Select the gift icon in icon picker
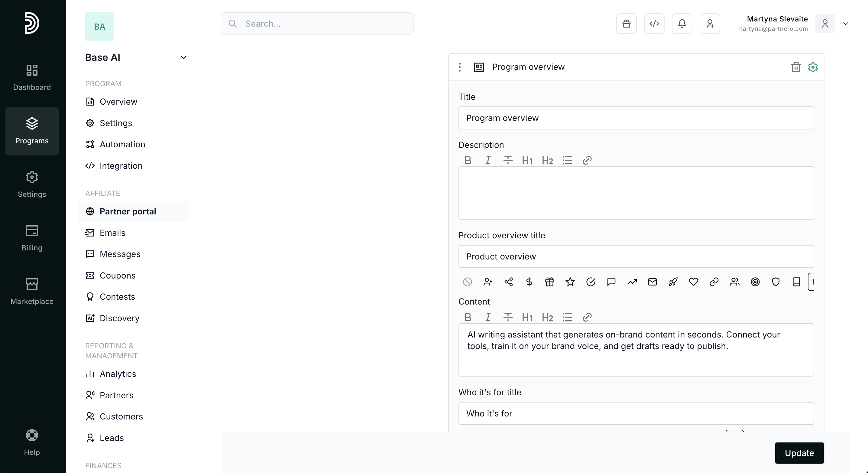Viewport: 868px width, 473px height. tap(549, 282)
